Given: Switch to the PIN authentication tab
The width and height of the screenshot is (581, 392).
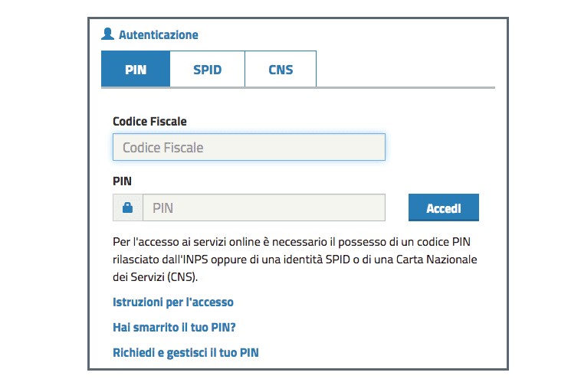Looking at the screenshot, I should click(x=136, y=70).
